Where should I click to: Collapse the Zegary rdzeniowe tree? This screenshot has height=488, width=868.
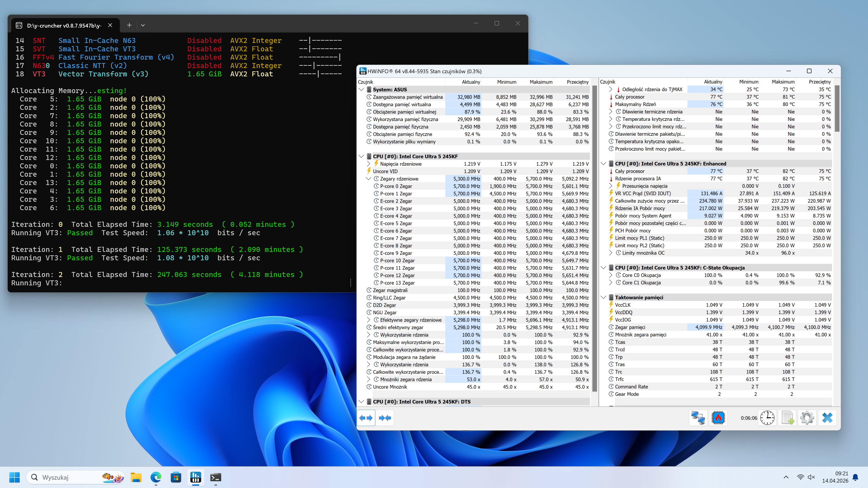click(x=369, y=179)
